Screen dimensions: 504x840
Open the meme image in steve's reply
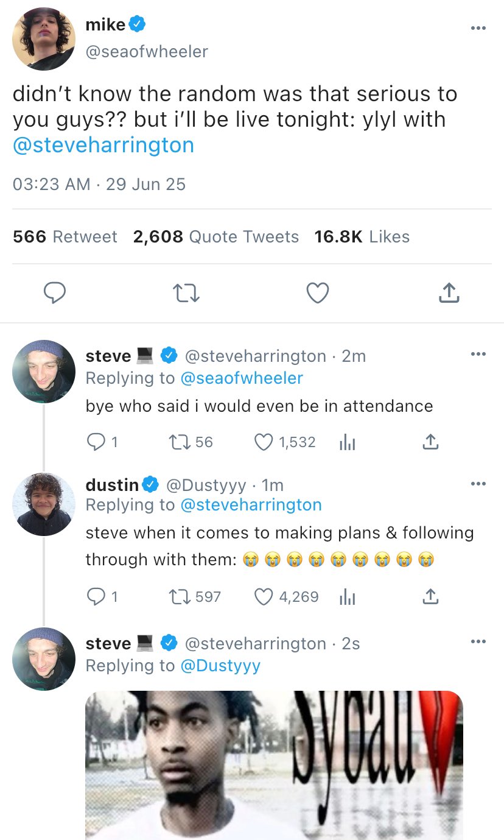[274, 764]
